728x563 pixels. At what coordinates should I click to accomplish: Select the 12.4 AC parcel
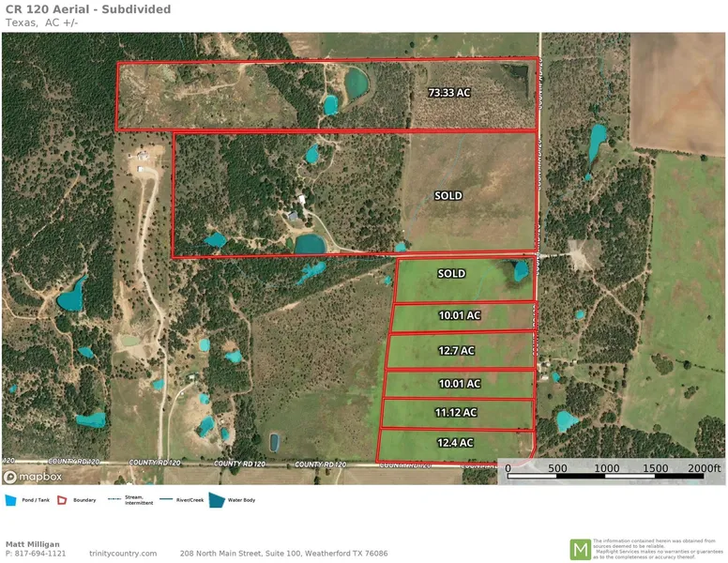455,442
